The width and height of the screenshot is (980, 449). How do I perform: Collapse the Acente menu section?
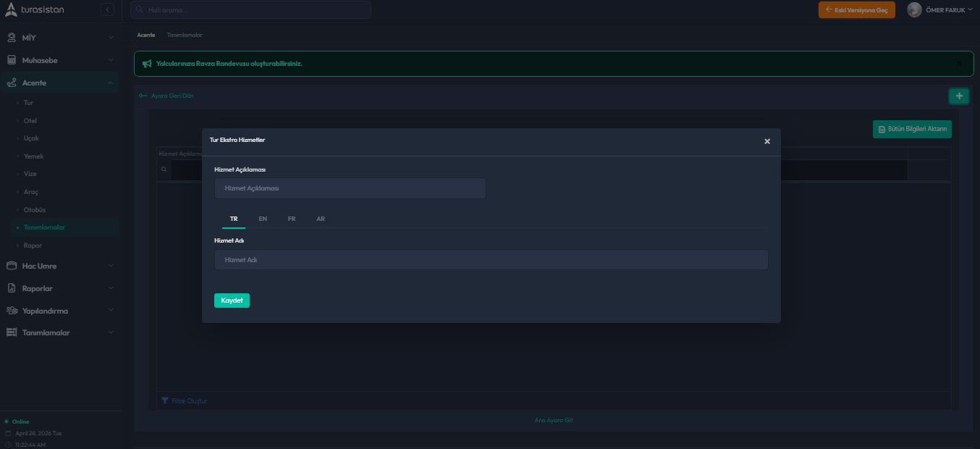coord(111,83)
